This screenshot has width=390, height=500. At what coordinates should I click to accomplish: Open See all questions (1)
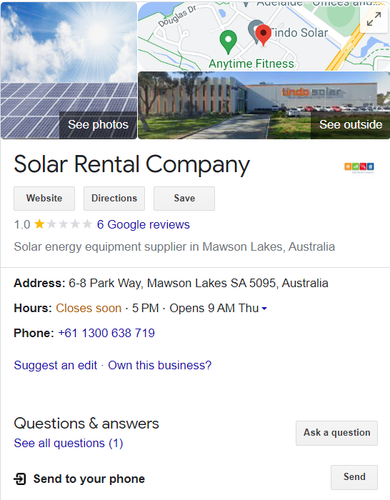[x=68, y=443]
